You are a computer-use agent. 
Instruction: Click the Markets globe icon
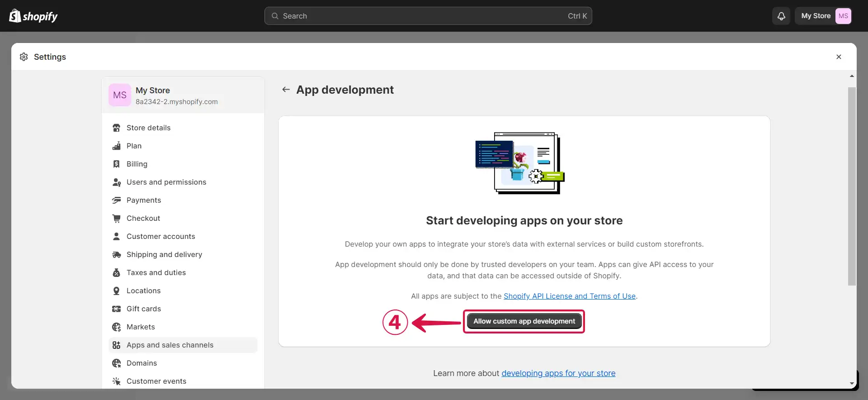116,327
